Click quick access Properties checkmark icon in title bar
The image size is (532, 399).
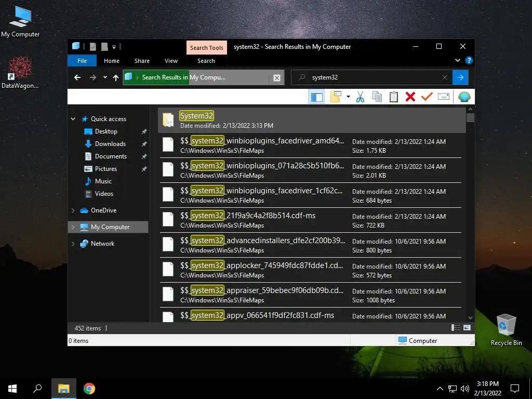93,46
